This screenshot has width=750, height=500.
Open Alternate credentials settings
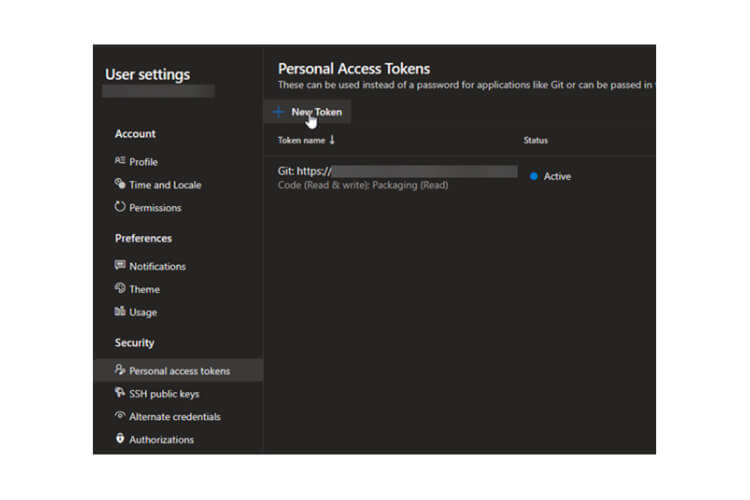point(174,417)
